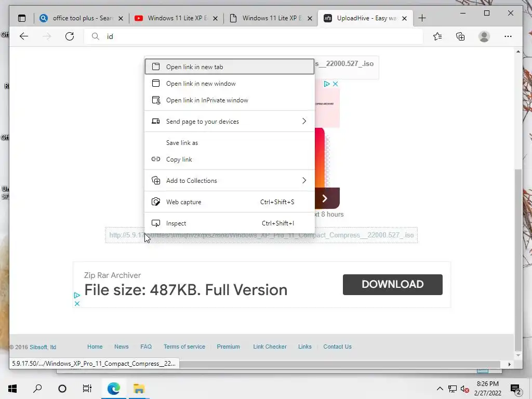Click the vertical scrollbar thumb

pos(518,260)
